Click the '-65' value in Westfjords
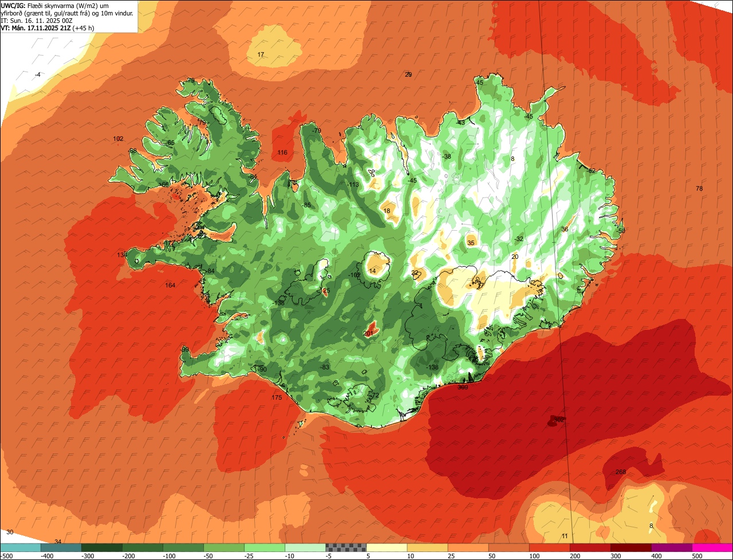This screenshot has height=560, width=733. (170, 143)
